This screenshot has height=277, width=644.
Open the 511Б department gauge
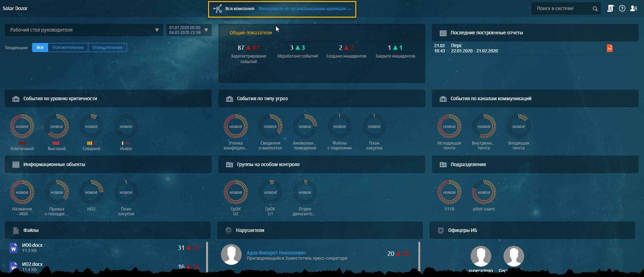point(449,192)
